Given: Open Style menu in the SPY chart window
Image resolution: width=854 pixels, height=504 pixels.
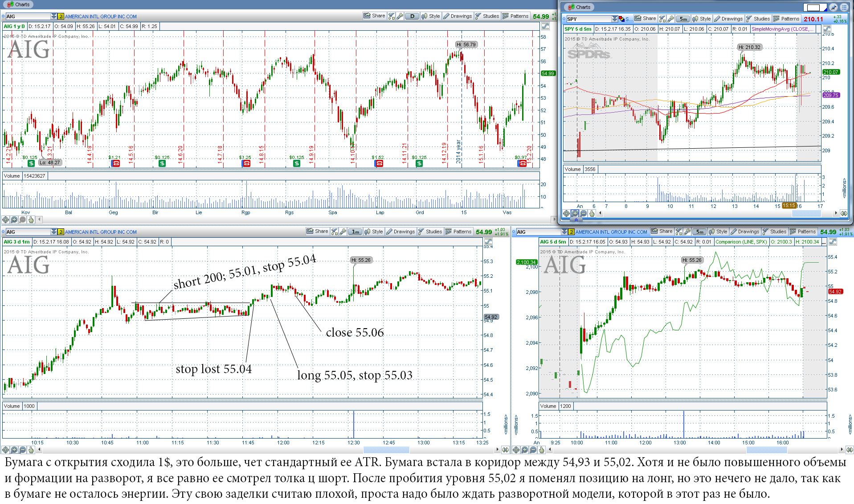Looking at the screenshot, I should point(702,19).
